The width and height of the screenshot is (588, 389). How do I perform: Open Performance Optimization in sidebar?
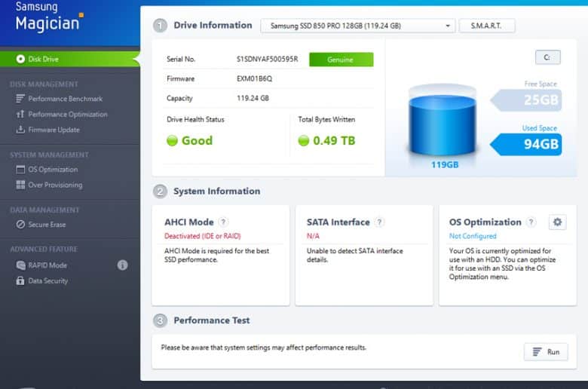[68, 115]
